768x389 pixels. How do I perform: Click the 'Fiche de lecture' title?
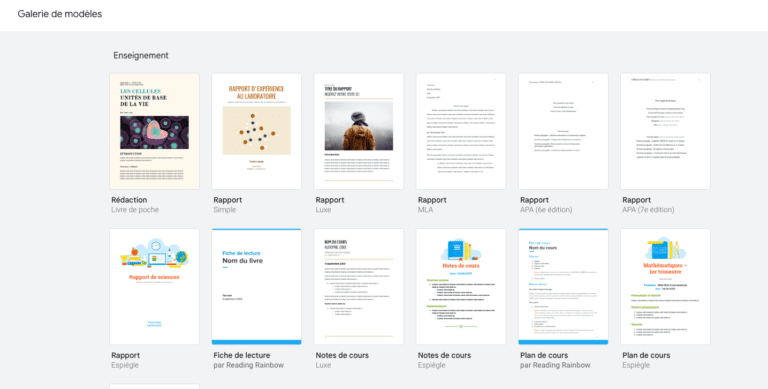pos(242,355)
